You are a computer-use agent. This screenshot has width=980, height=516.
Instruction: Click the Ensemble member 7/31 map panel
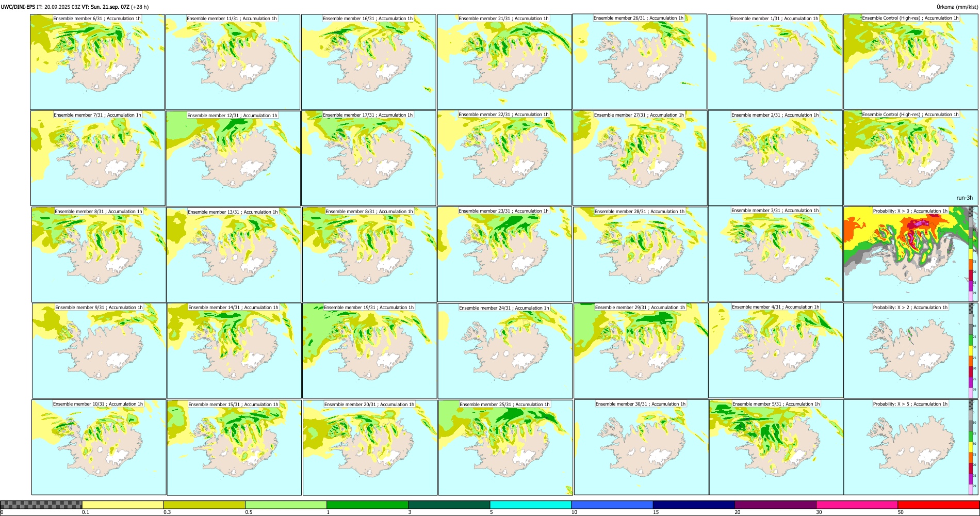[x=98, y=158]
